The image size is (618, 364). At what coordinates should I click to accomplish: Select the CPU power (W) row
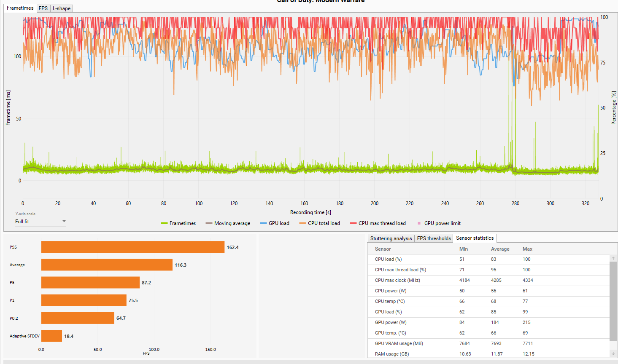(488, 291)
